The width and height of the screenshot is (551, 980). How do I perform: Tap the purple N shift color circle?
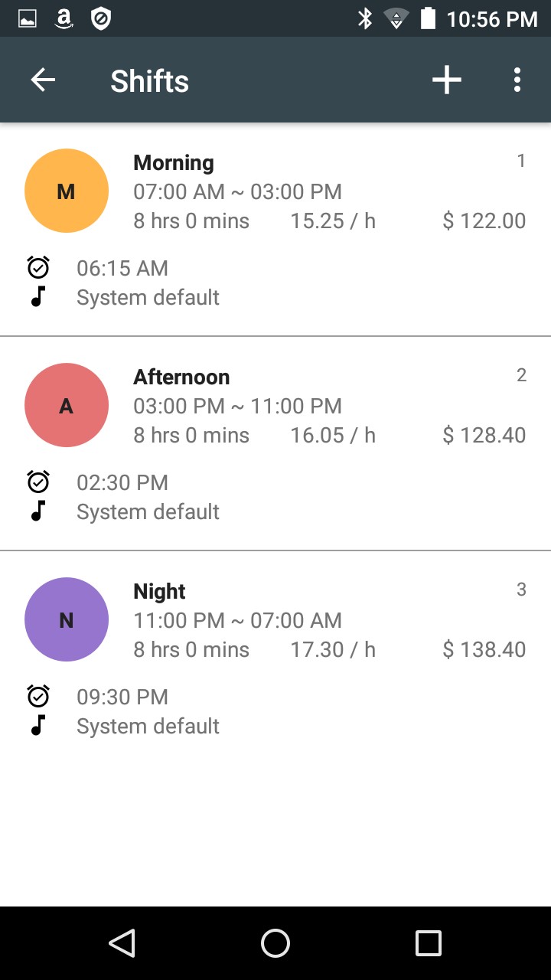coord(67,619)
